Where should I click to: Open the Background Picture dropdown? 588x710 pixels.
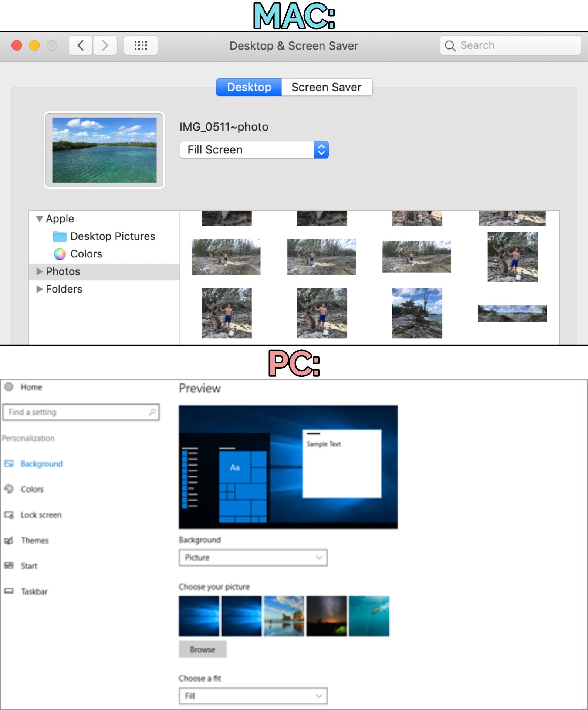253,558
